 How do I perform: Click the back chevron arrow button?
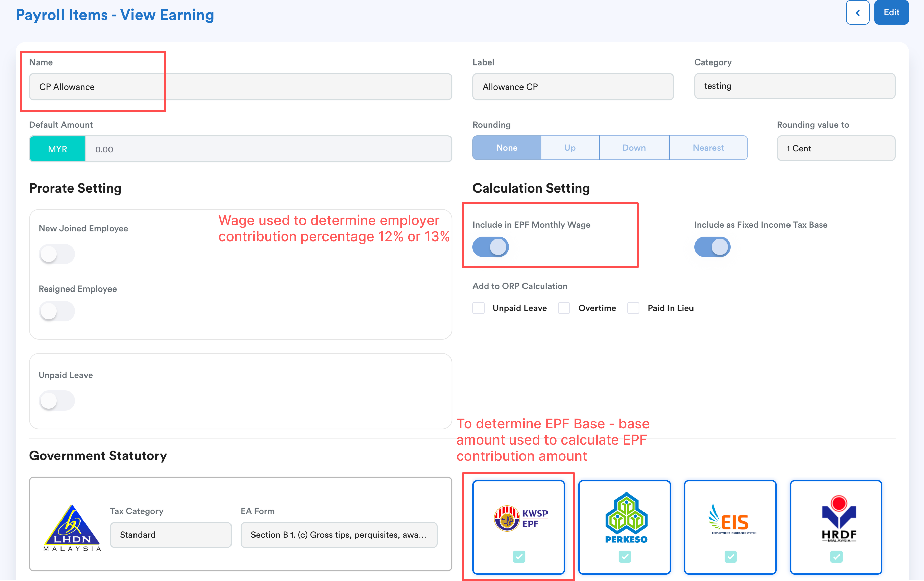pos(857,12)
